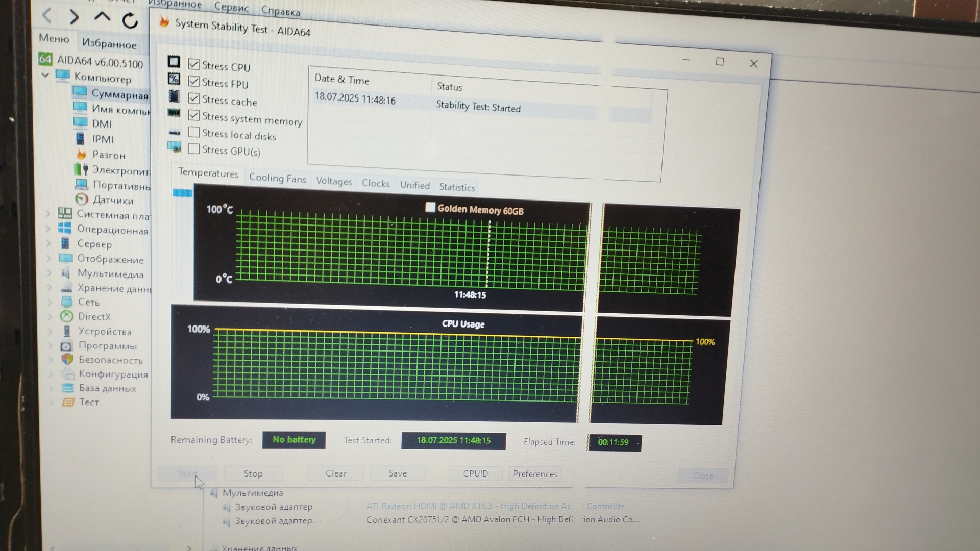Click the DirectX Xbox icon entry
The image size is (980, 551).
tap(67, 316)
